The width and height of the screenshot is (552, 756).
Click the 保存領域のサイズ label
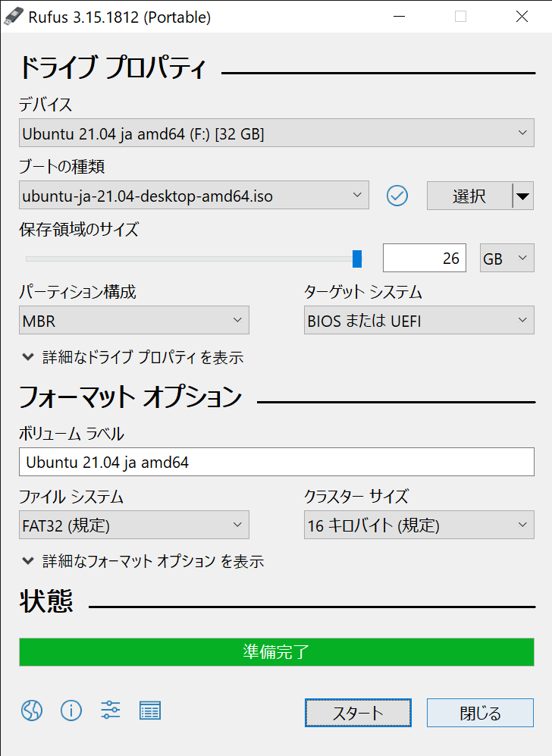(x=79, y=229)
